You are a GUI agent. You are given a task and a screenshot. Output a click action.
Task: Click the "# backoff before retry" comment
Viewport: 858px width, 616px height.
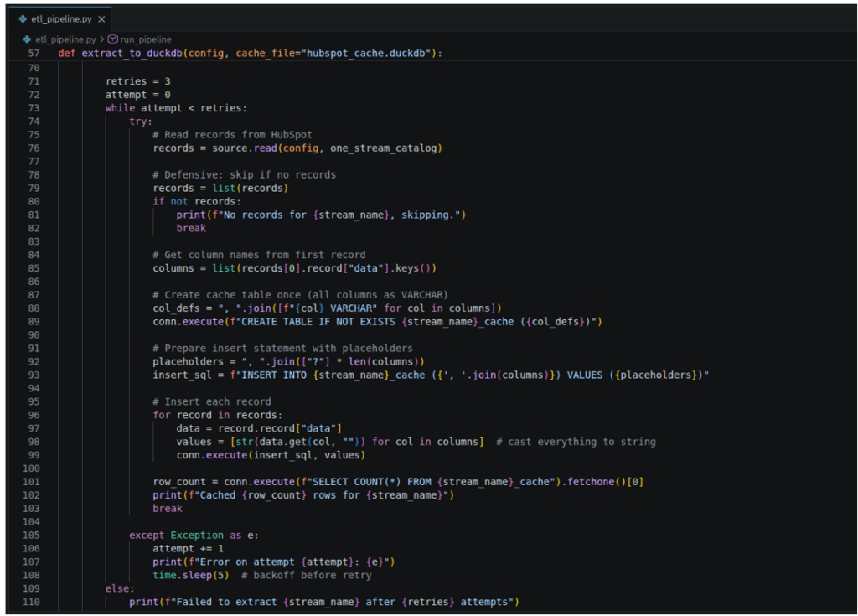[307, 575]
